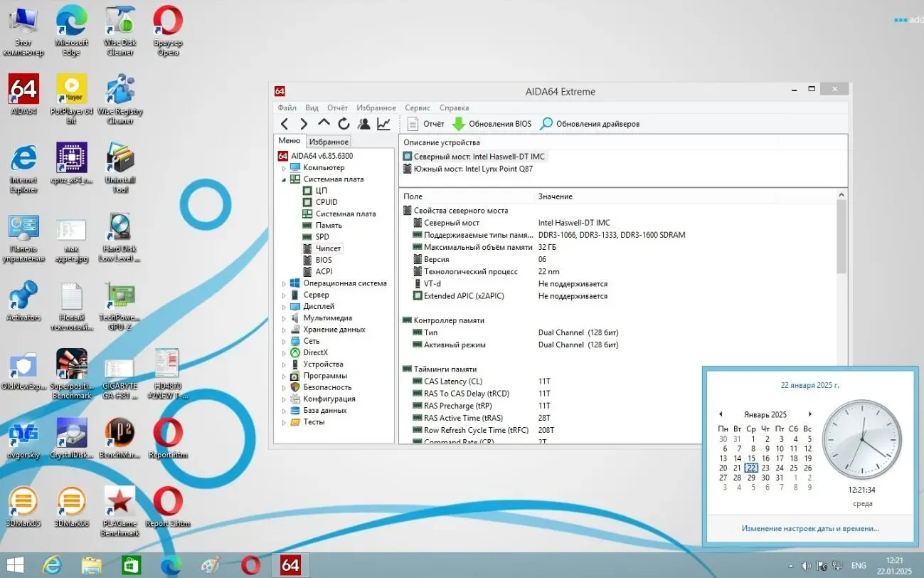924x578 pixels.
Task: Go to previous month in the calendar
Action: (721, 414)
